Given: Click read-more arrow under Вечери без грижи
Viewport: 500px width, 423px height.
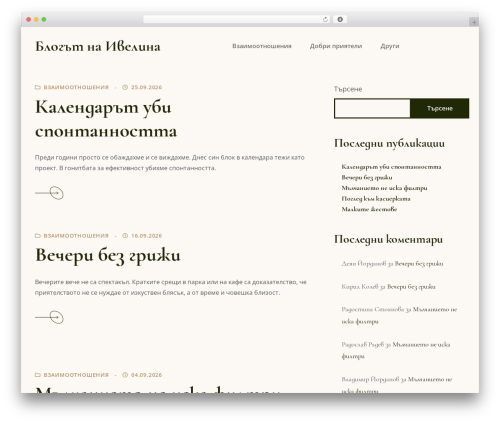Looking at the screenshot, I should pos(49,317).
